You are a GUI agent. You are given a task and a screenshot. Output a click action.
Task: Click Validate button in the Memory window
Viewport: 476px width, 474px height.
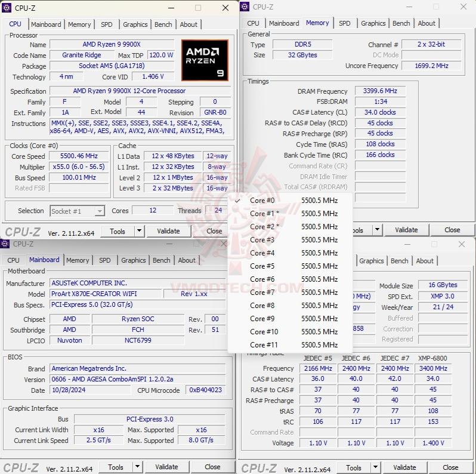(x=406, y=230)
